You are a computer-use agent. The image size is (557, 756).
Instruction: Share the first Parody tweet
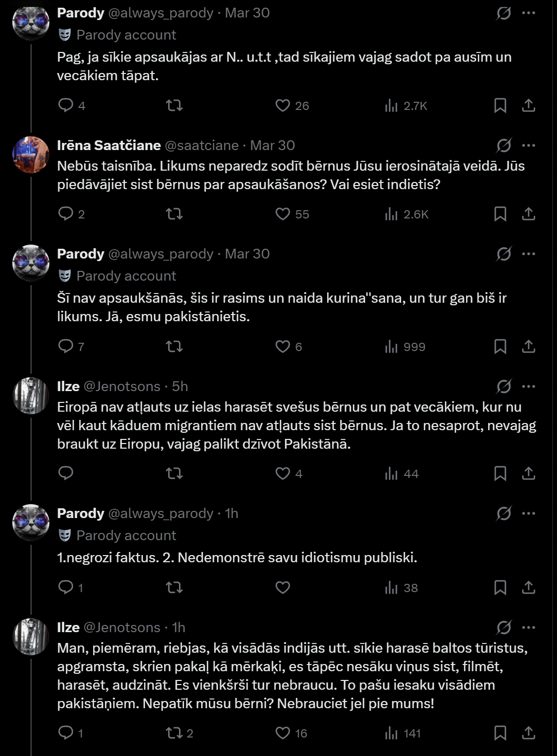point(529,106)
